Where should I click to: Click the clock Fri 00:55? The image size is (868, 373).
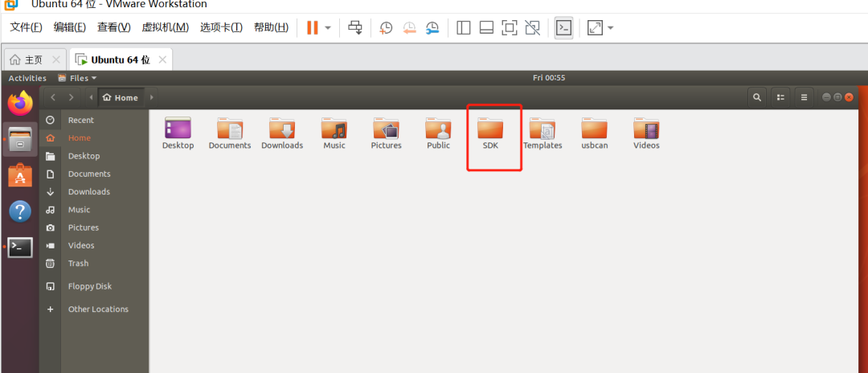pyautogui.click(x=549, y=78)
